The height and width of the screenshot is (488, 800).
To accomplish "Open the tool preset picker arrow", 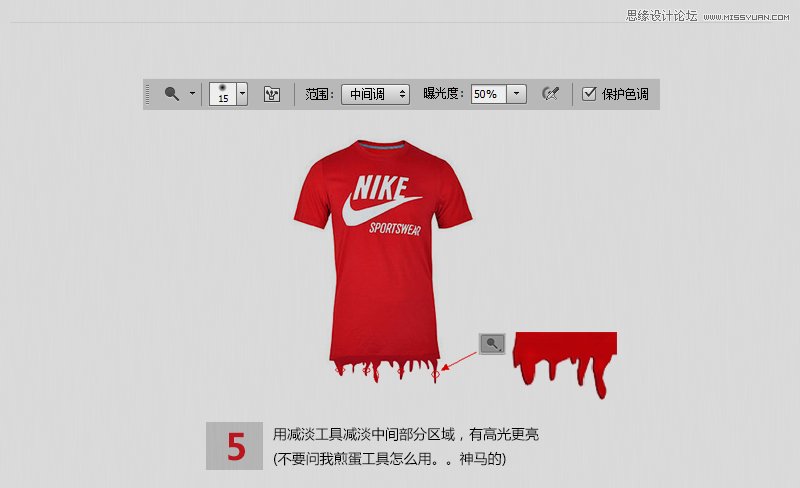I will coord(192,93).
